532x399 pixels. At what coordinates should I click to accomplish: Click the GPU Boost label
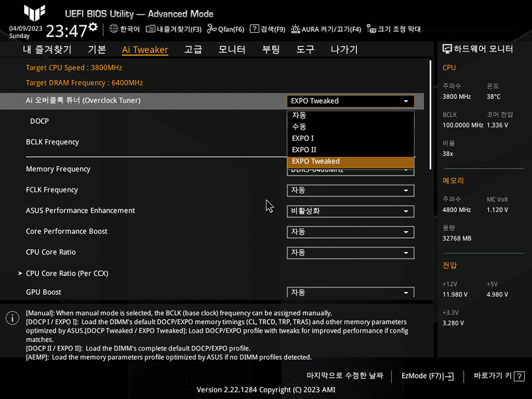tap(44, 292)
